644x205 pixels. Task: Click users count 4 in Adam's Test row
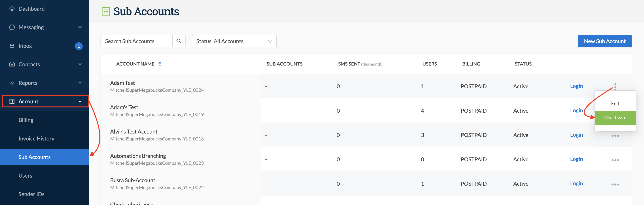pos(422,111)
